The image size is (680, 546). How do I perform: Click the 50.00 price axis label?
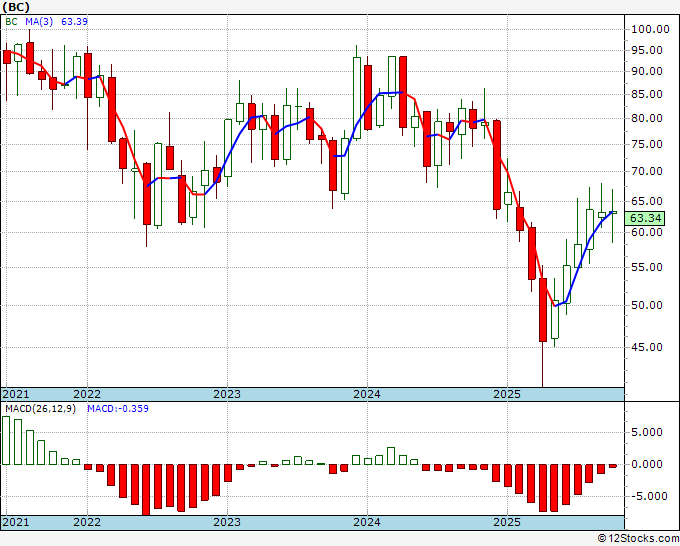(x=647, y=305)
